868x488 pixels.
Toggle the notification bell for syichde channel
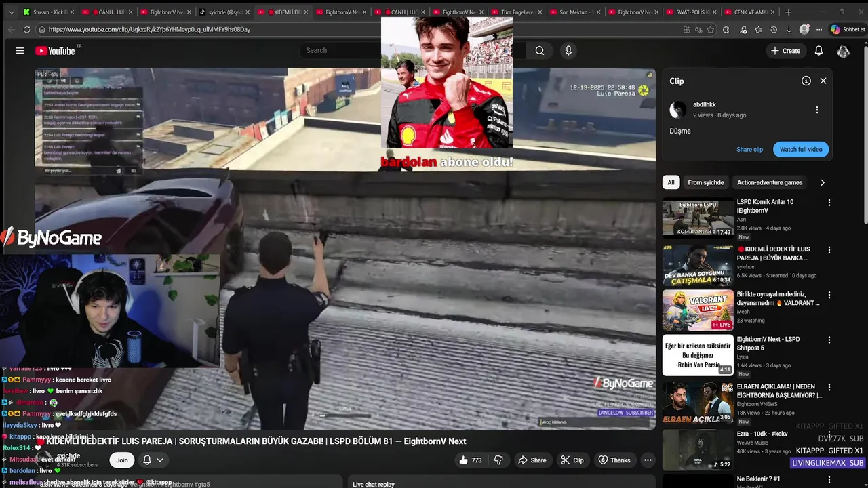click(146, 460)
